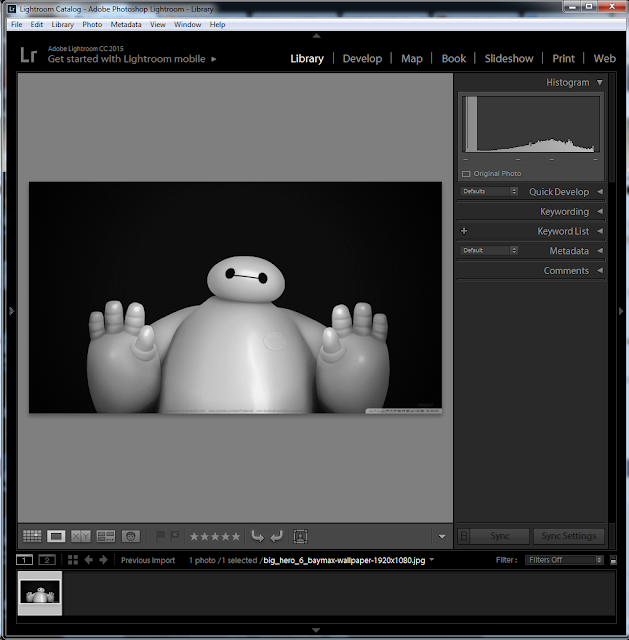Screen dimensions: 629x640
Task: Hide the top module picker panel arrow
Action: click(316, 36)
